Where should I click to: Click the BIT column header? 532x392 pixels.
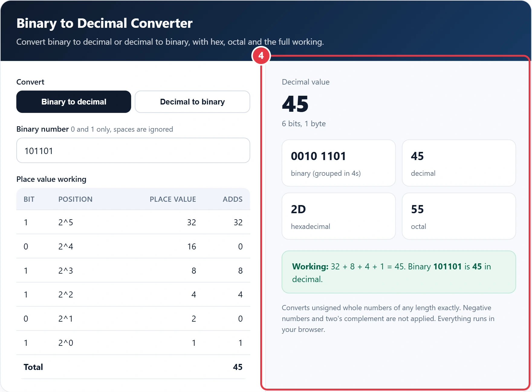29,199
